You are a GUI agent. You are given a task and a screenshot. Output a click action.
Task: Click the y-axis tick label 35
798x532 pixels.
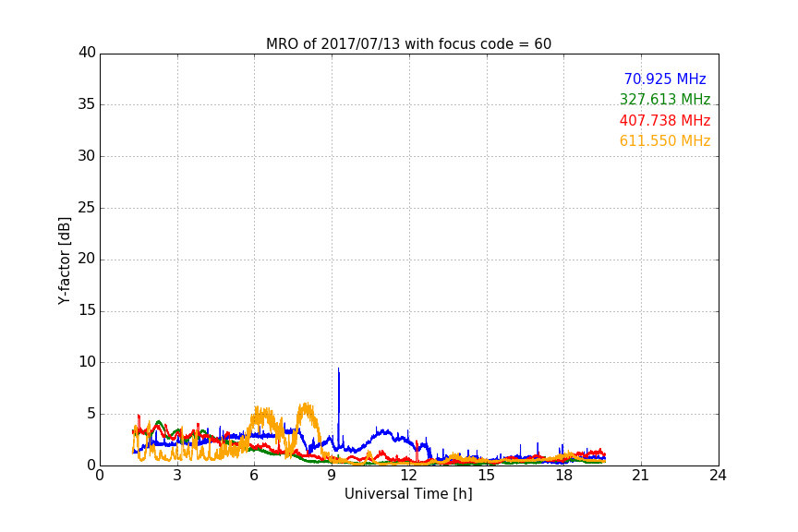coord(87,104)
